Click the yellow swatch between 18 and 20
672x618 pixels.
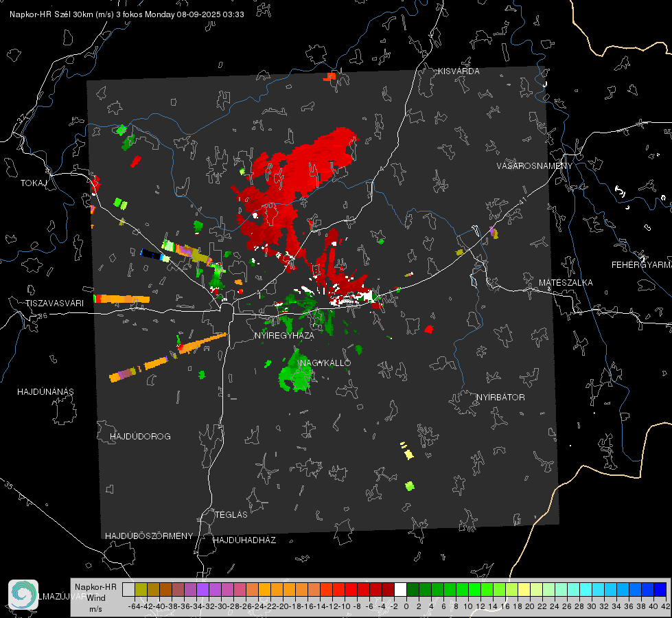pos(524,590)
